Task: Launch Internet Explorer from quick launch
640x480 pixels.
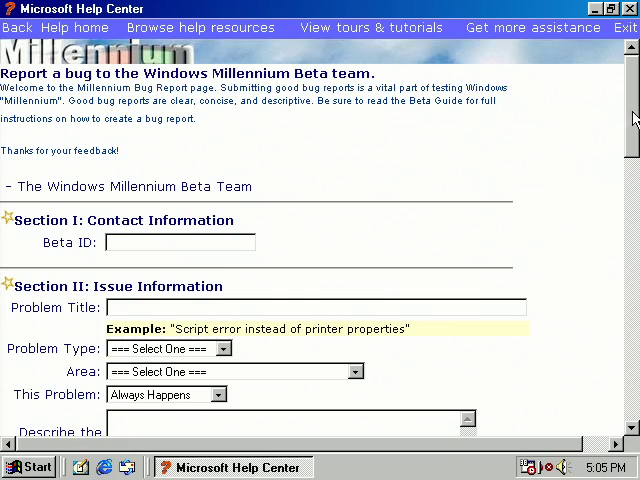Action: click(104, 467)
